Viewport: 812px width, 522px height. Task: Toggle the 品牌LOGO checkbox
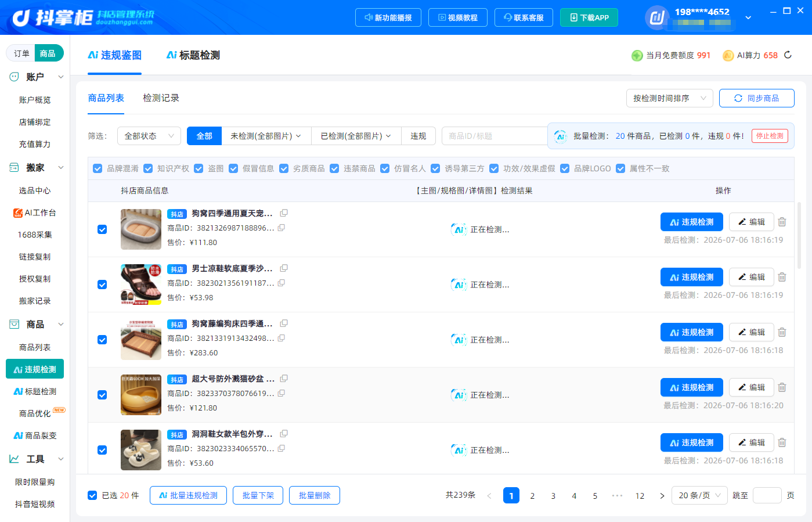pos(565,168)
